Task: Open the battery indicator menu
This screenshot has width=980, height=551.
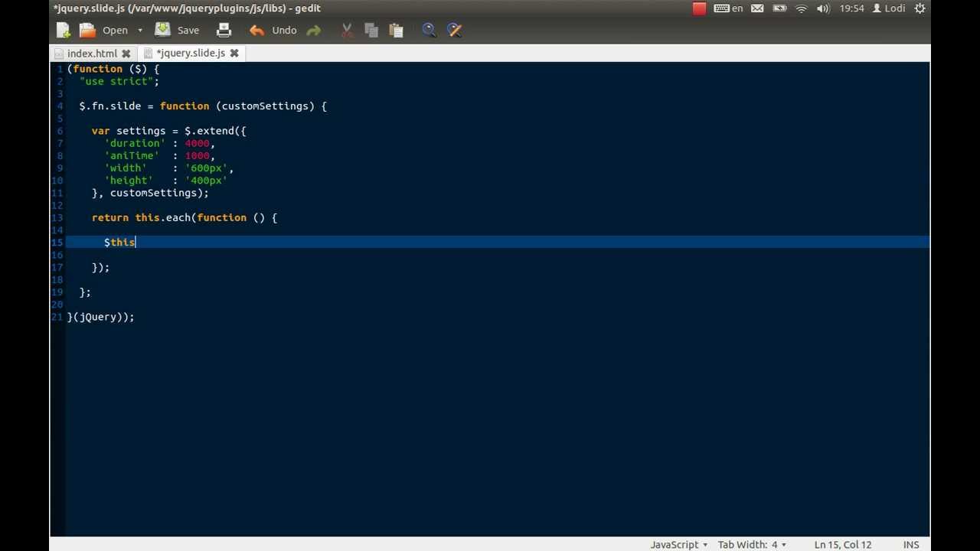Action: point(779,8)
